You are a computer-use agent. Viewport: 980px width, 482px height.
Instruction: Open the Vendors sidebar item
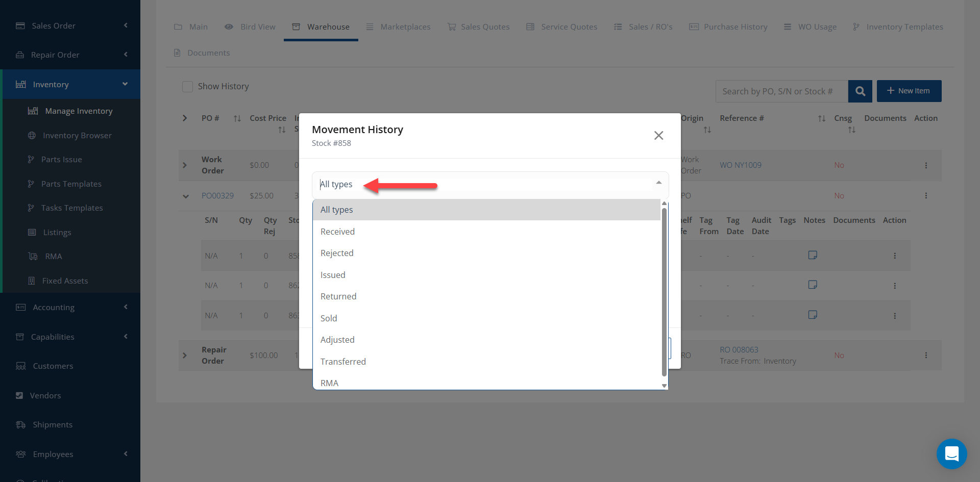click(x=45, y=395)
